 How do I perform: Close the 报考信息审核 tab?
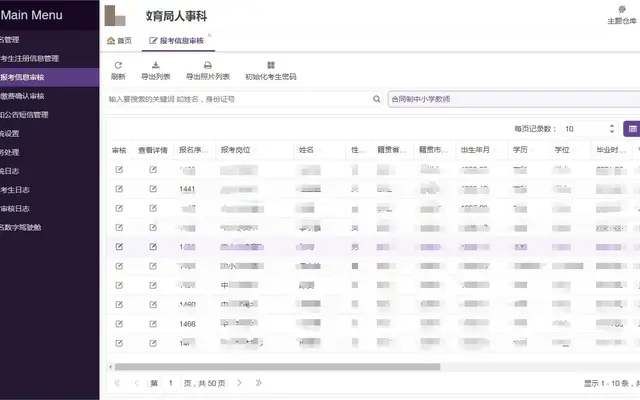[x=209, y=36]
